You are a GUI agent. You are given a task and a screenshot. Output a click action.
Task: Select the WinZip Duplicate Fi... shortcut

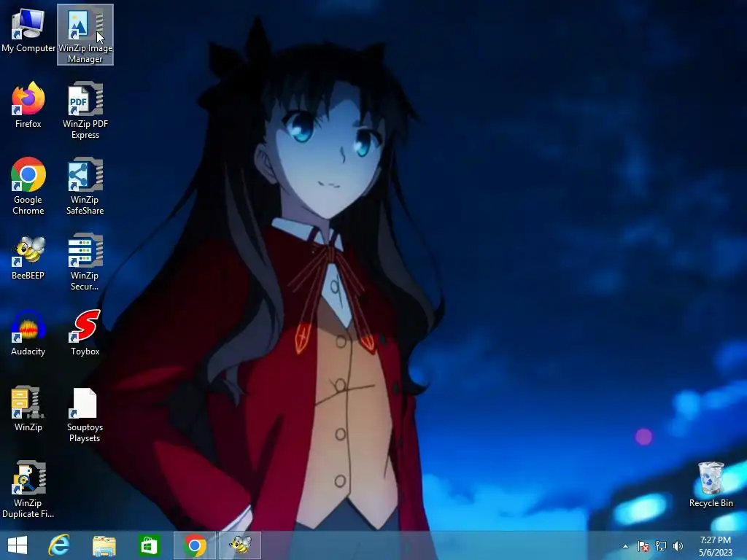tap(28, 489)
